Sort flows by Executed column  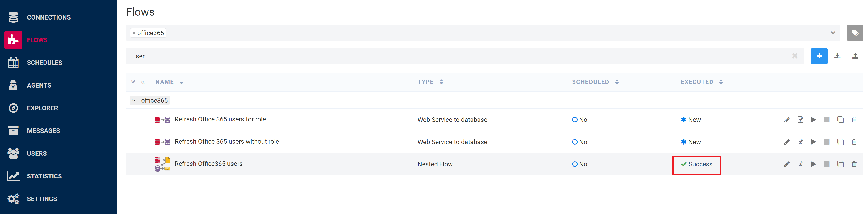701,82
